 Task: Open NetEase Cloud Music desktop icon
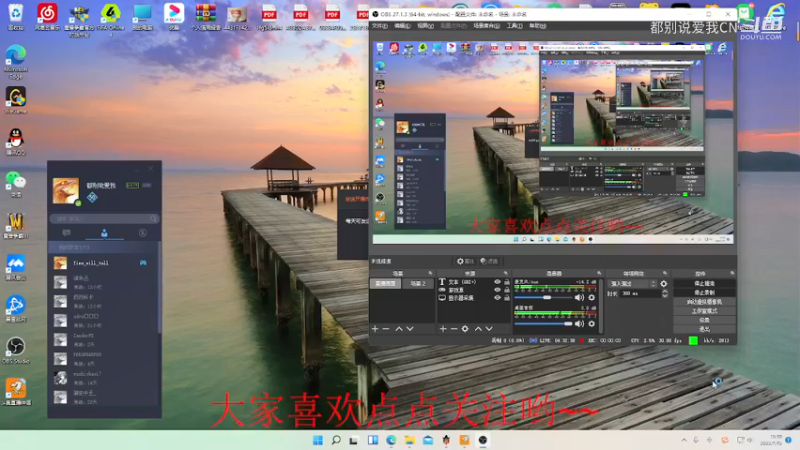pyautogui.click(x=47, y=16)
